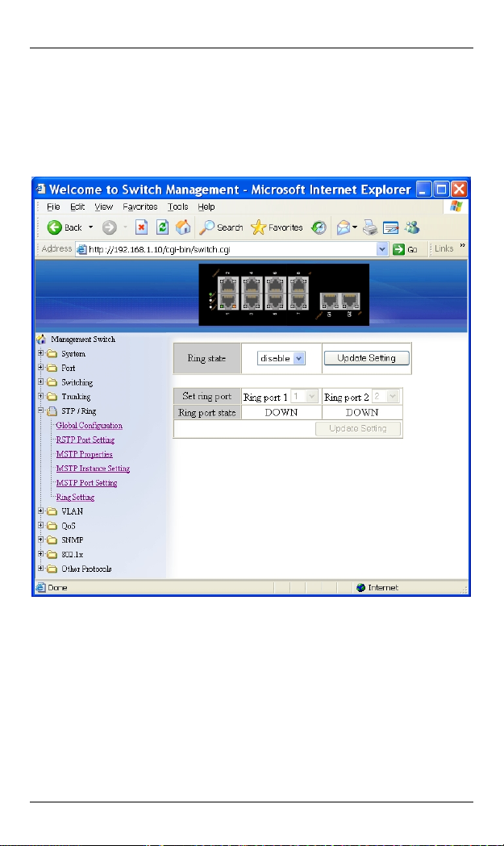This screenshot has width=504, height=846.
Task: Open the MSTP Properties link
Action: pyautogui.click(x=84, y=454)
